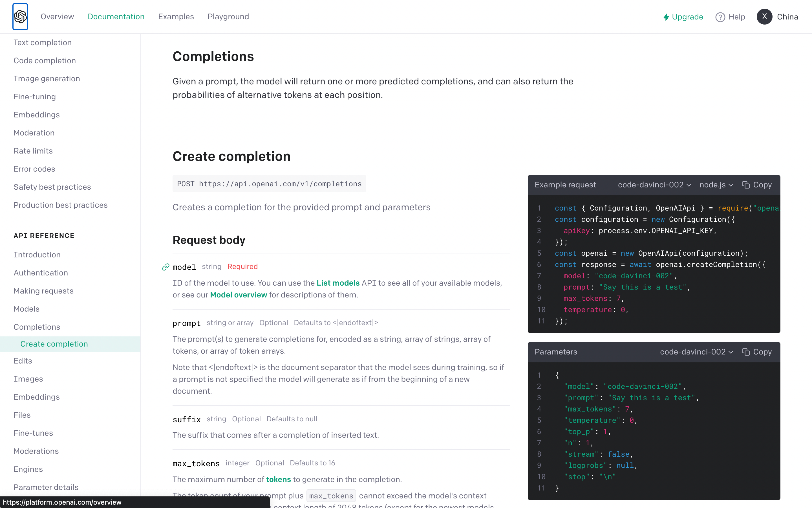Image resolution: width=812 pixels, height=508 pixels.
Task: Open API reference Introduction
Action: click(x=37, y=255)
